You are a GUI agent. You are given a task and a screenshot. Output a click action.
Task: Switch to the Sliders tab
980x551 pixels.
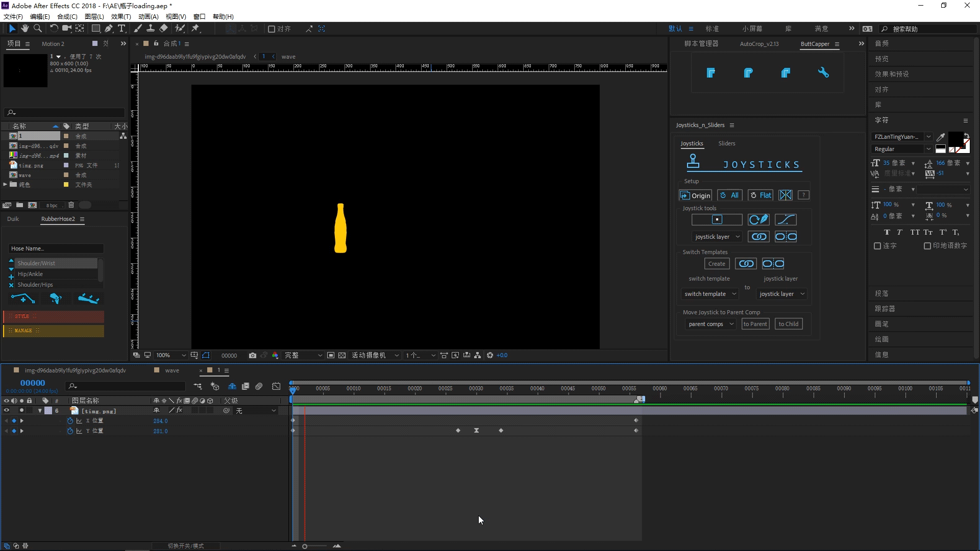tap(726, 144)
